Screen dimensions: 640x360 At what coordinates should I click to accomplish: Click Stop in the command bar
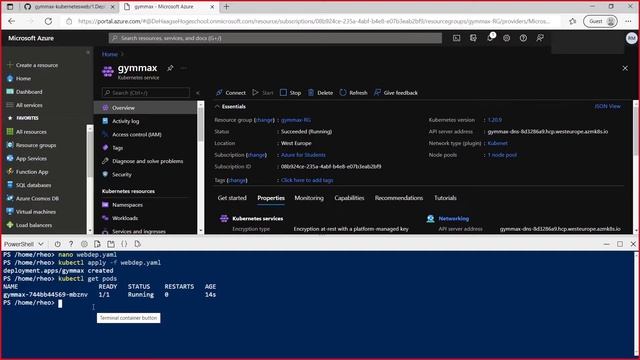[290, 93]
